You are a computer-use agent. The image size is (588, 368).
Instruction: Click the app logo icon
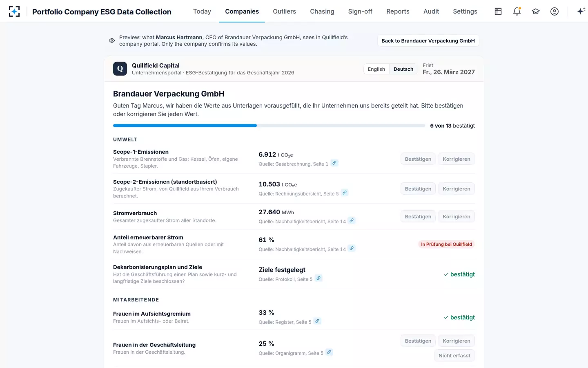[14, 11]
